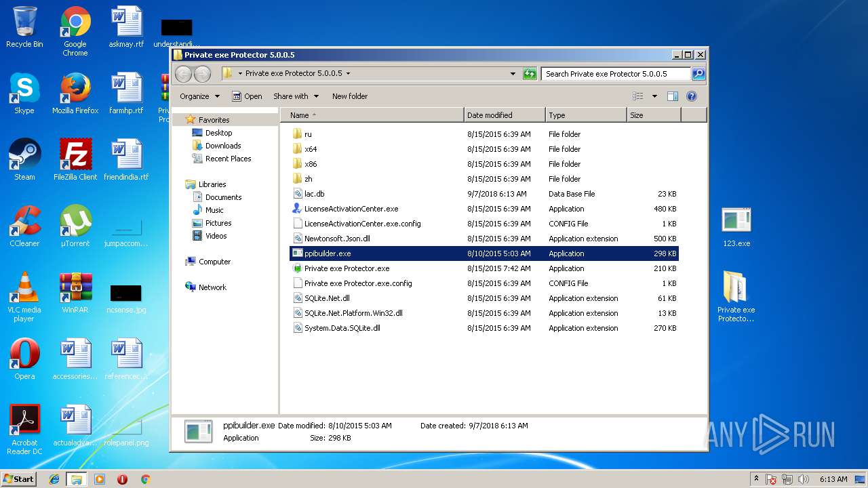
Task: Click New folder button
Action: pos(350,96)
